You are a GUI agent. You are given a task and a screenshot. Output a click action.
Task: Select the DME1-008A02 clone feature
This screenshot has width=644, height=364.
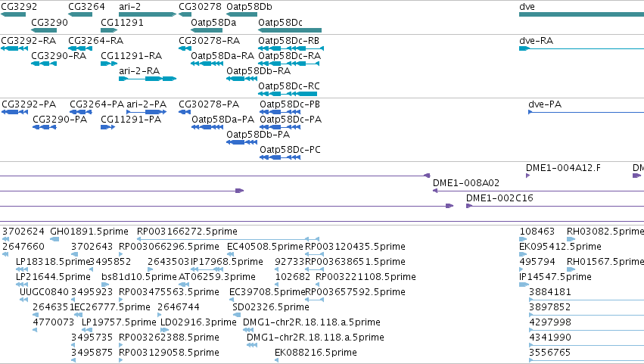click(539, 191)
